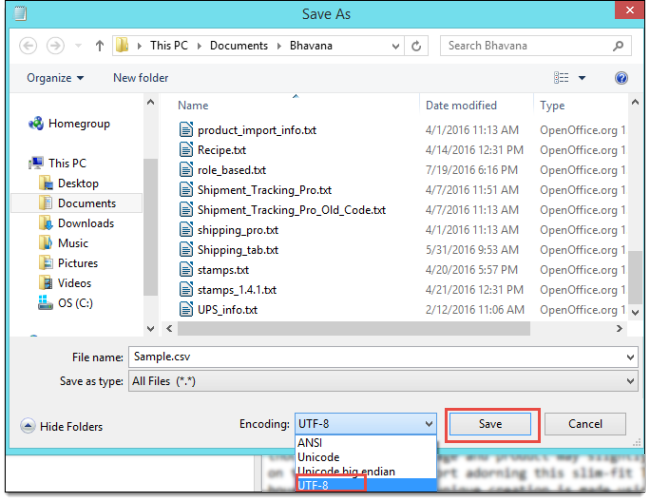Image resolution: width=650 pixels, height=502 pixels.
Task: Expand the view options dropdown arrow
Action: pyautogui.click(x=582, y=78)
